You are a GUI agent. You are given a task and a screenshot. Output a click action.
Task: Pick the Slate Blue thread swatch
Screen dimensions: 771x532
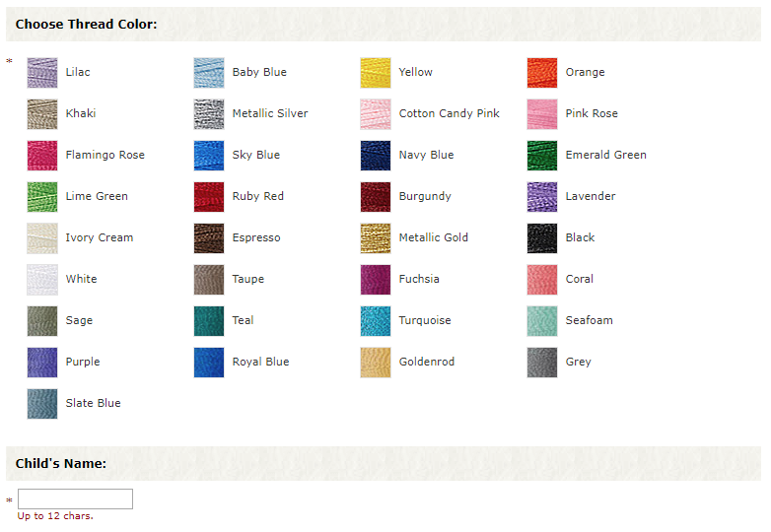coord(42,404)
